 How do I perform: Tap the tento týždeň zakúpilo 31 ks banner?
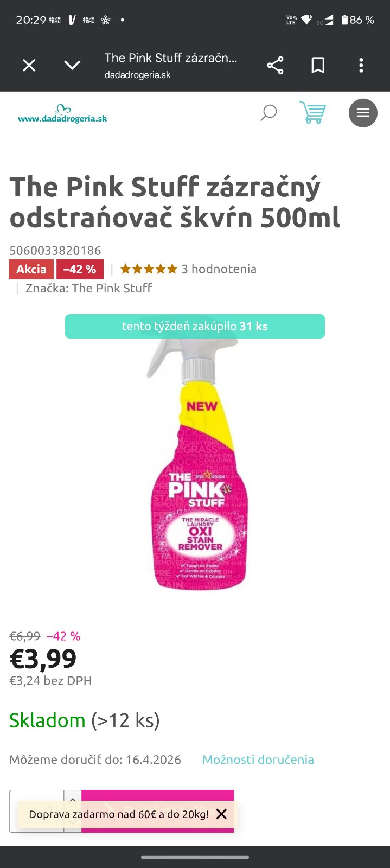pos(195,326)
